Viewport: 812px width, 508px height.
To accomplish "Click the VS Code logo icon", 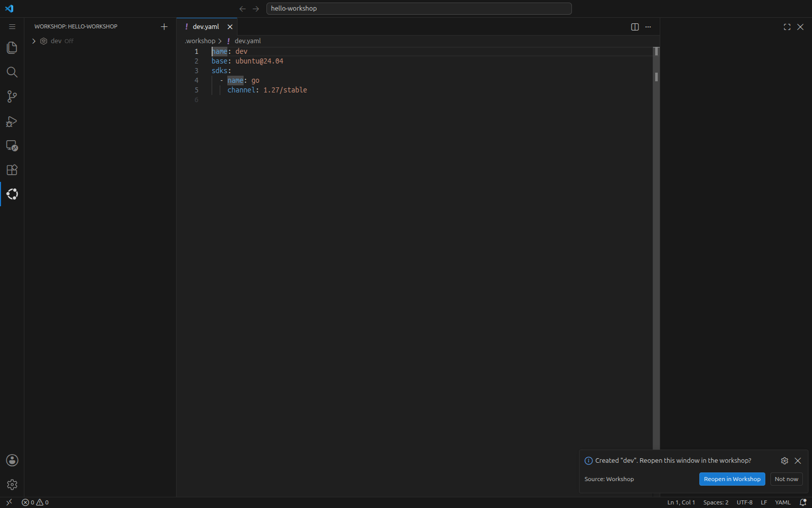I will 9,9.
